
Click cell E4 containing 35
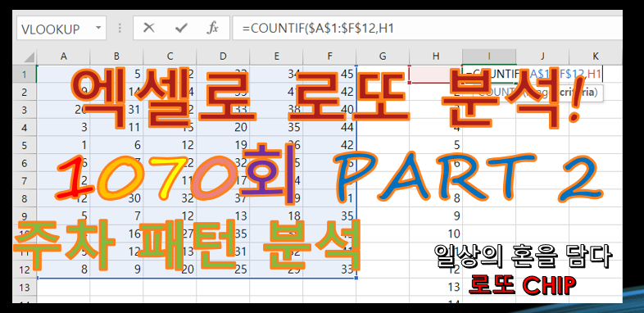coord(276,127)
